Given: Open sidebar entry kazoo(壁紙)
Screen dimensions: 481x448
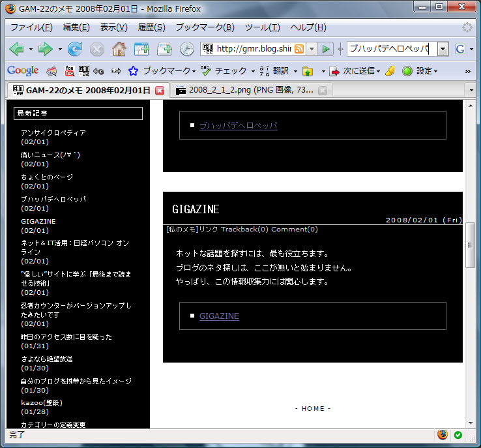Looking at the screenshot, I should click(42, 403).
